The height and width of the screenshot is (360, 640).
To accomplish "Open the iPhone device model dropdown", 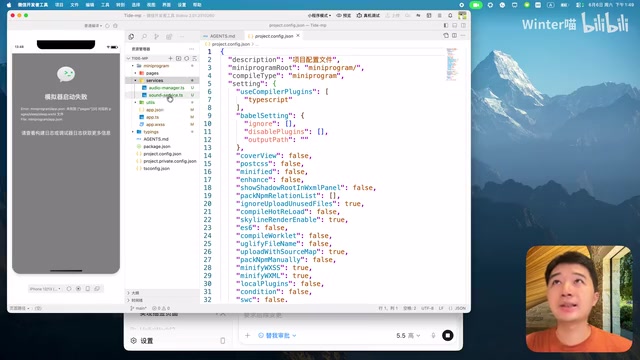I will tap(45, 289).
